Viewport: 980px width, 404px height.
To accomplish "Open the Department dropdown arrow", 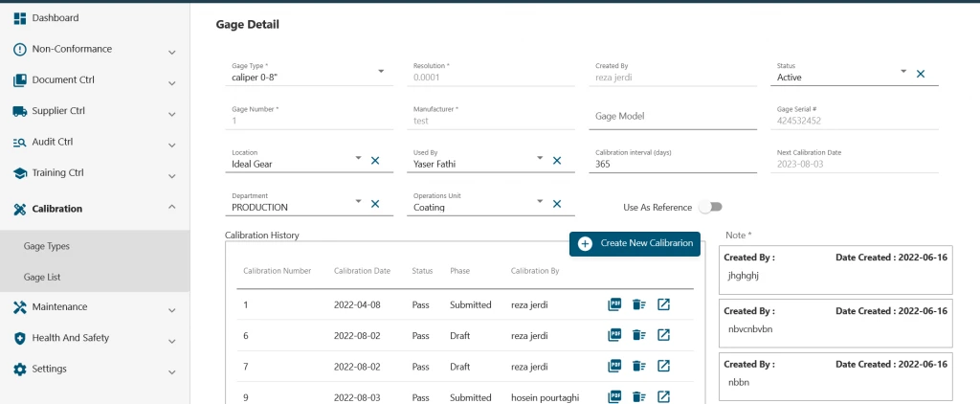I will pyautogui.click(x=358, y=201).
